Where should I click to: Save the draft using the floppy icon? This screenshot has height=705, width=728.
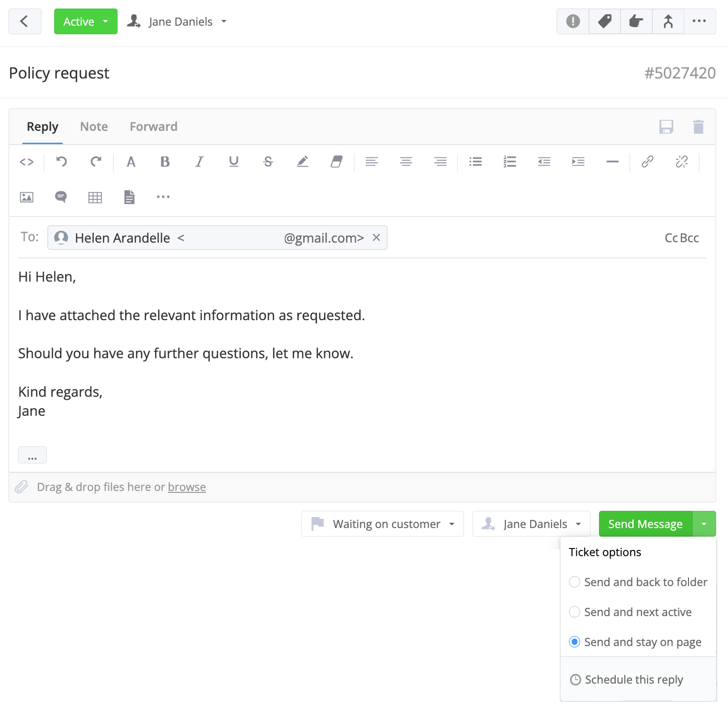click(x=666, y=127)
